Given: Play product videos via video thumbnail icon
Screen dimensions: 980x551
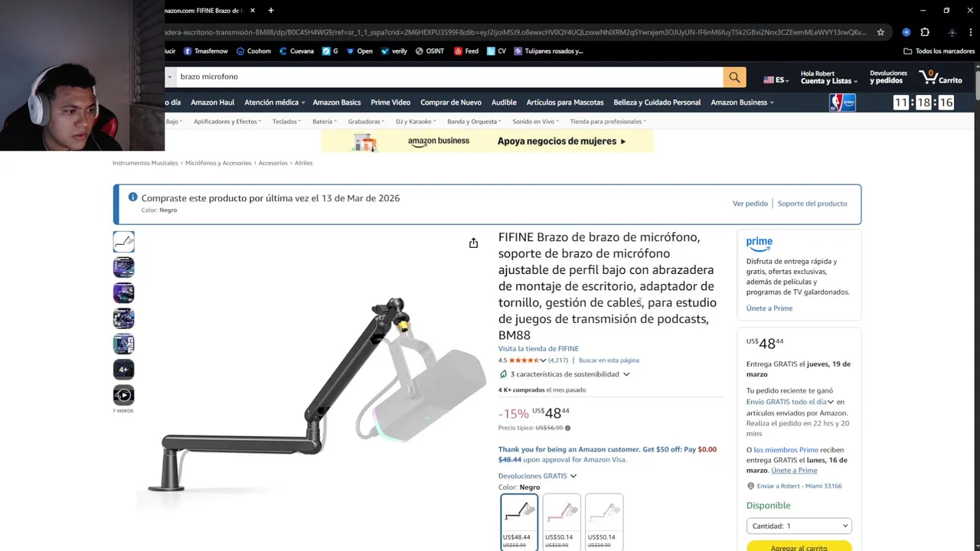Looking at the screenshot, I should click(124, 395).
